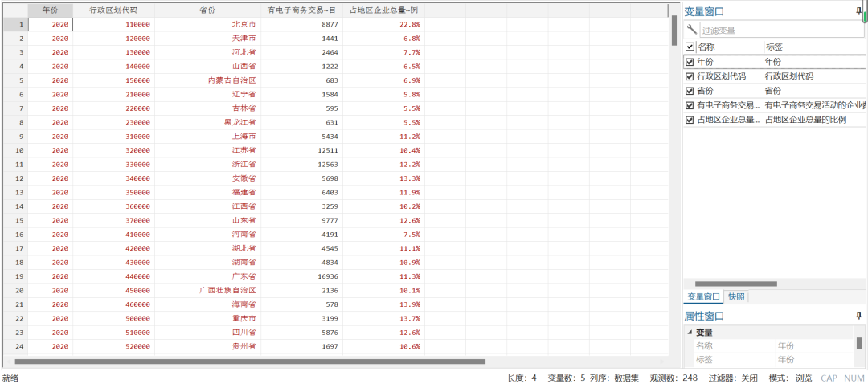Viewport: 868px width, 384px height.
Task: Click 占地区企业总量的比例 label text
Action: click(x=806, y=120)
